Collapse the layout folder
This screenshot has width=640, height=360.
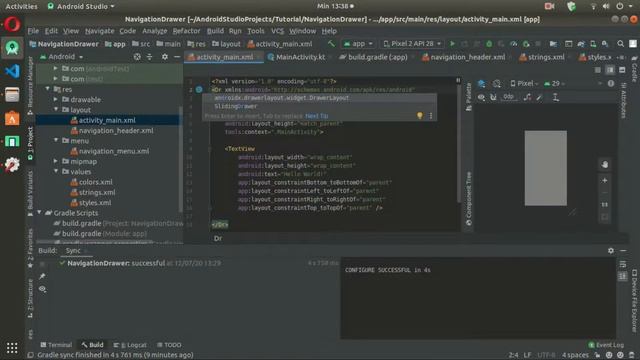(x=56, y=109)
